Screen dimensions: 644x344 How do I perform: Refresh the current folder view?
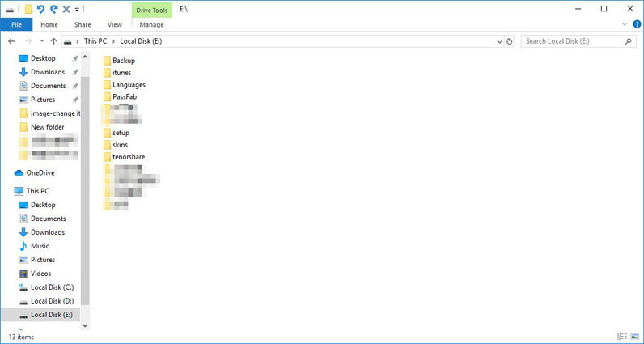pyautogui.click(x=507, y=40)
